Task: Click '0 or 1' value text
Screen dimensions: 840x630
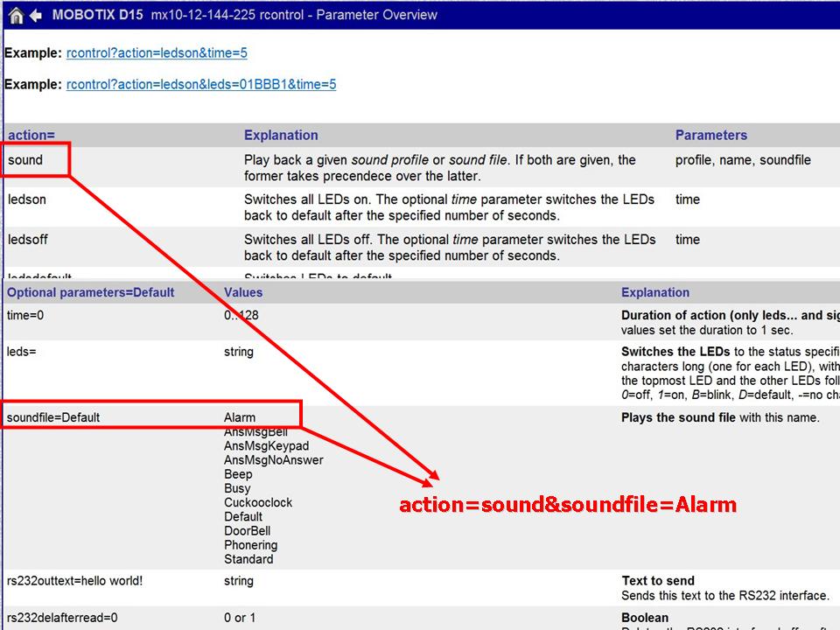Action: pos(240,618)
